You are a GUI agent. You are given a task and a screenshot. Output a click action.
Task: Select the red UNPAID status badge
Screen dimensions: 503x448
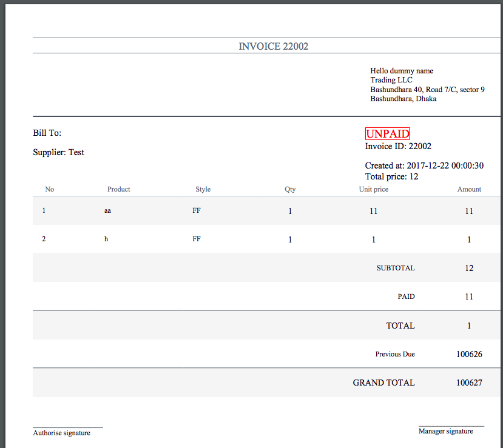coord(387,134)
